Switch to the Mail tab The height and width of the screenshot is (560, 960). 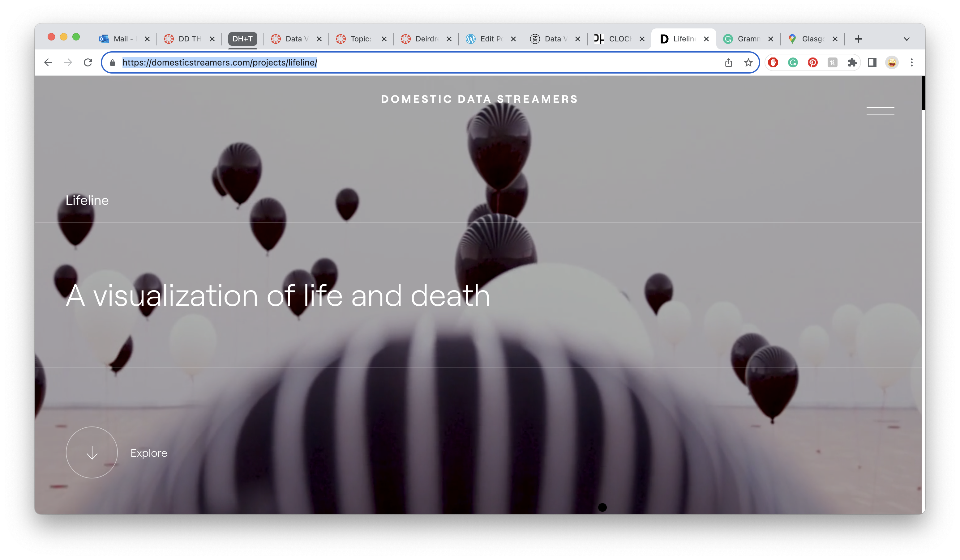pos(120,39)
